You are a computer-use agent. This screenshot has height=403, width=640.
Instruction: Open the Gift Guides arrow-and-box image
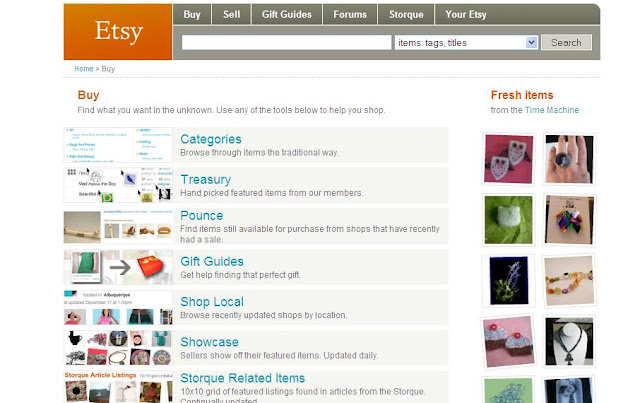(118, 267)
